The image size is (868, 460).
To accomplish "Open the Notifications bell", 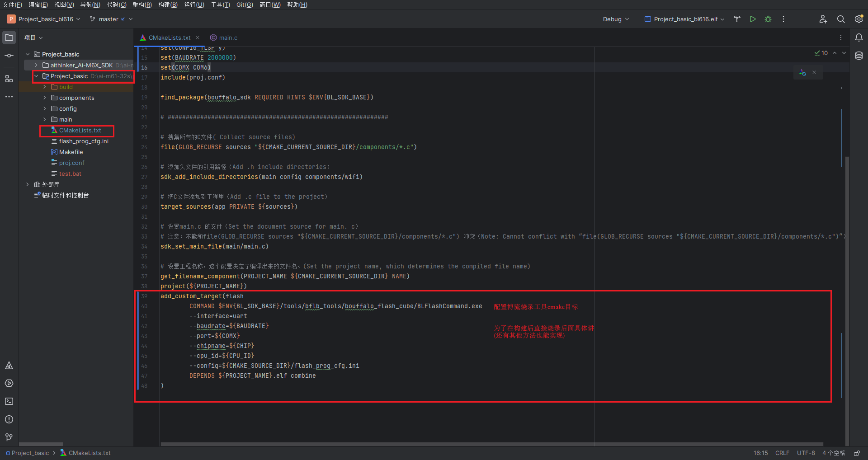I will (859, 38).
